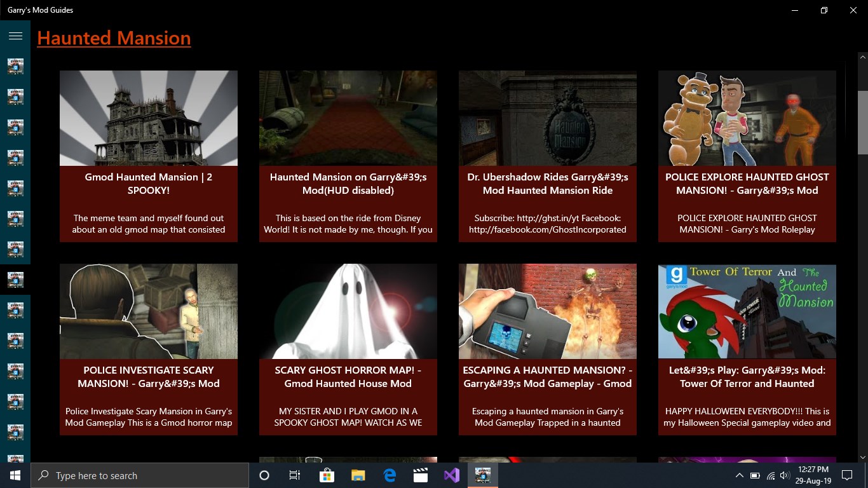Click title 'POLICE EXPLORE HAUNTED GHOST MANSION!'
Viewport: 868px width, 488px height.
click(x=747, y=184)
